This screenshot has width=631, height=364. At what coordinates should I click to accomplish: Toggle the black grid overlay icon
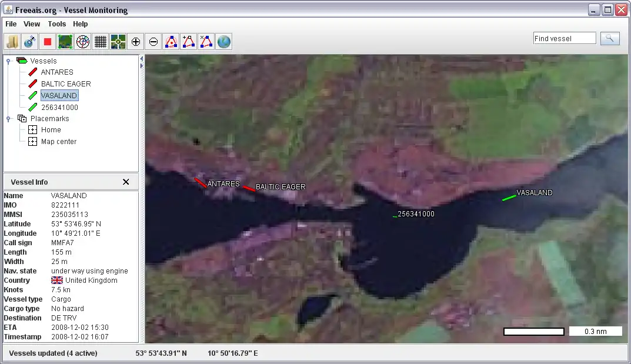pos(101,41)
